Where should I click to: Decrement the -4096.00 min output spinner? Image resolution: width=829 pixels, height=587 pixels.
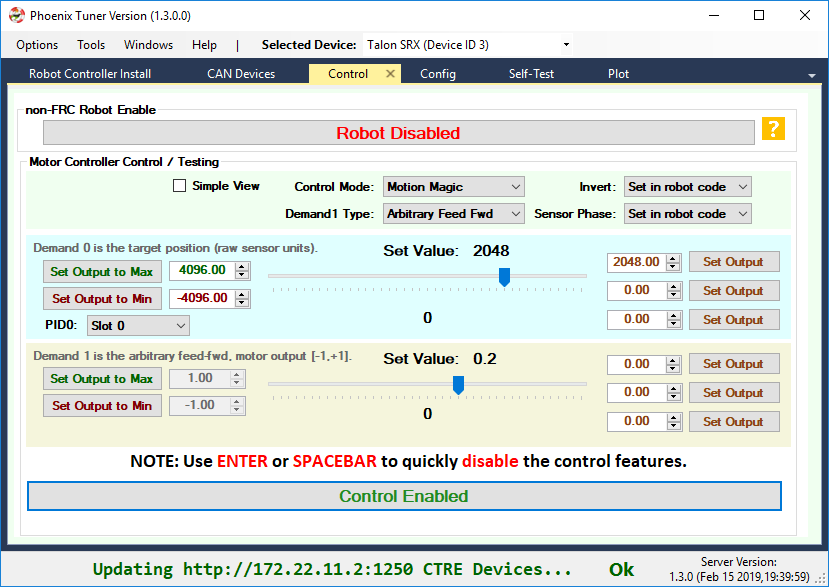pyautogui.click(x=242, y=302)
